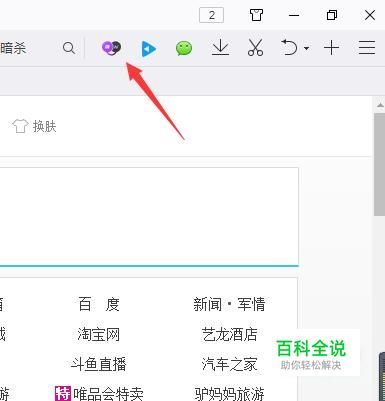The width and height of the screenshot is (385, 401).
Task: Open the 斗鱼直播 link
Action: point(99,364)
